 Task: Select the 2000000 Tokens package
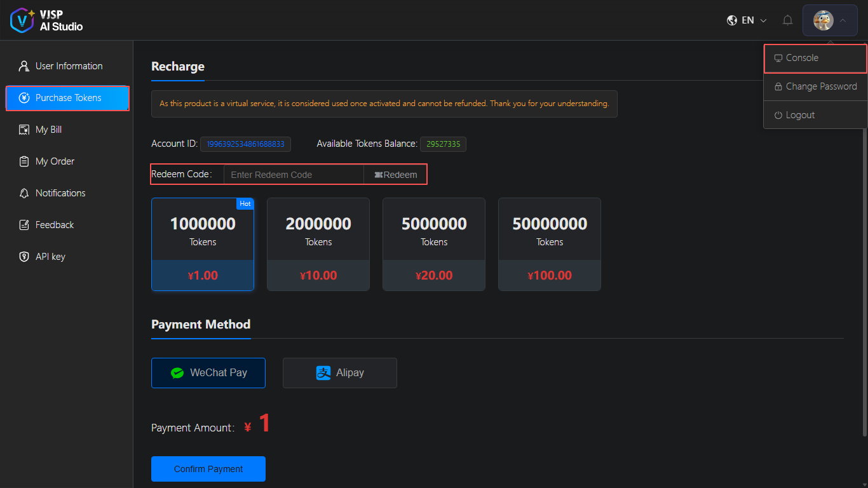318,244
